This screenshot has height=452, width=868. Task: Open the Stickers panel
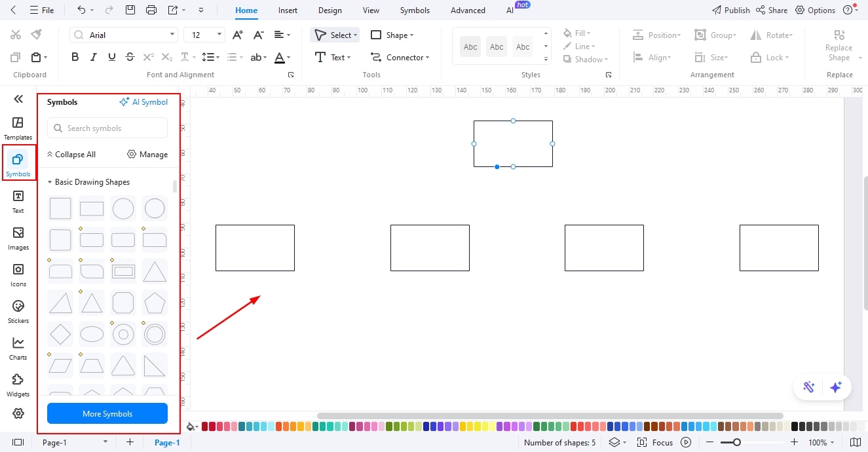click(18, 311)
